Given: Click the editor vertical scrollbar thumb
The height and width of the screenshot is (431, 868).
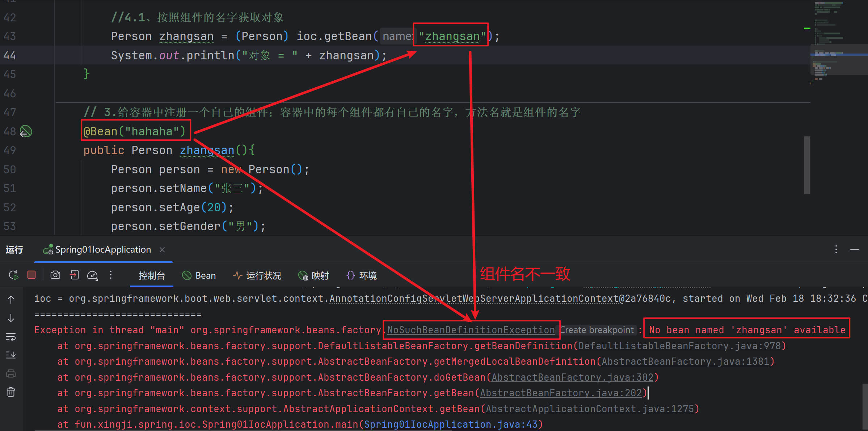Looking at the screenshot, I should tap(806, 165).
